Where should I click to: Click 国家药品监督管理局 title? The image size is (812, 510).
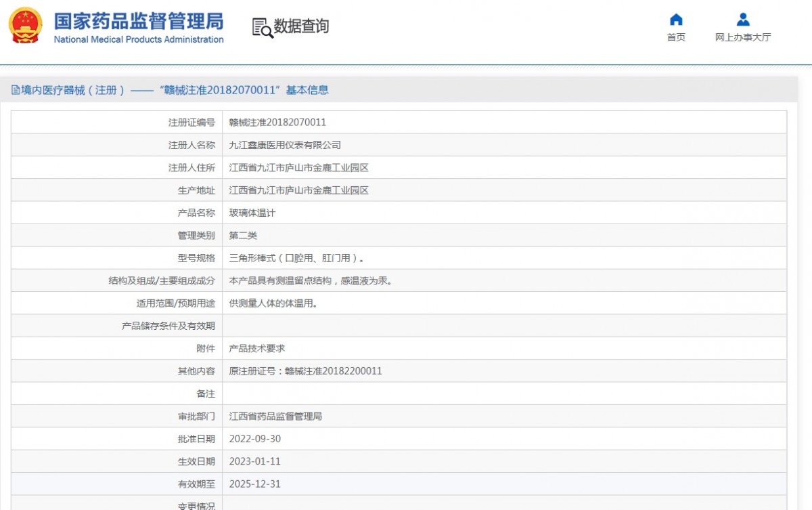point(139,20)
